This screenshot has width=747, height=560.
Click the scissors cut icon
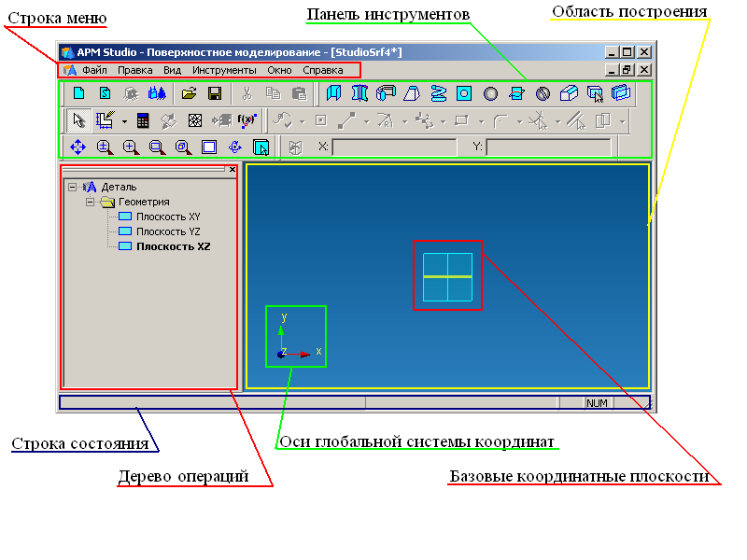coord(247,93)
